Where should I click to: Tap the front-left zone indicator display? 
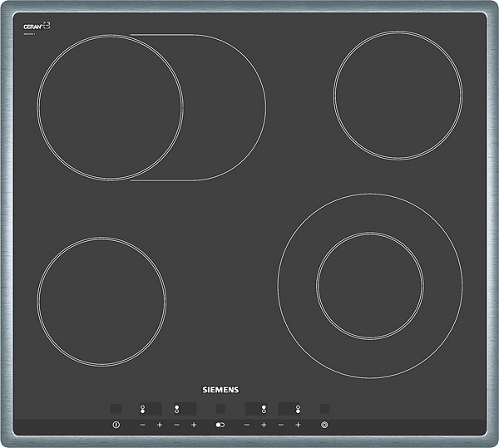coord(151,409)
